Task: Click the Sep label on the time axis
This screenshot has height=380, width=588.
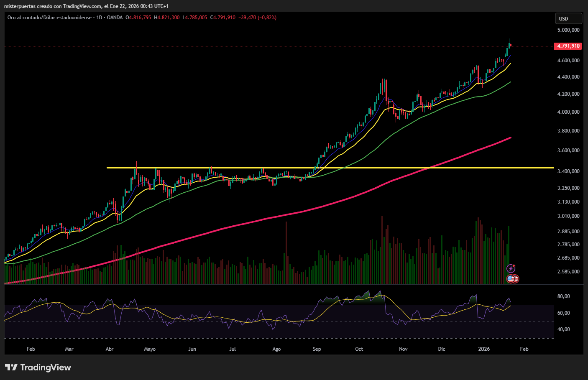Action: (317, 349)
